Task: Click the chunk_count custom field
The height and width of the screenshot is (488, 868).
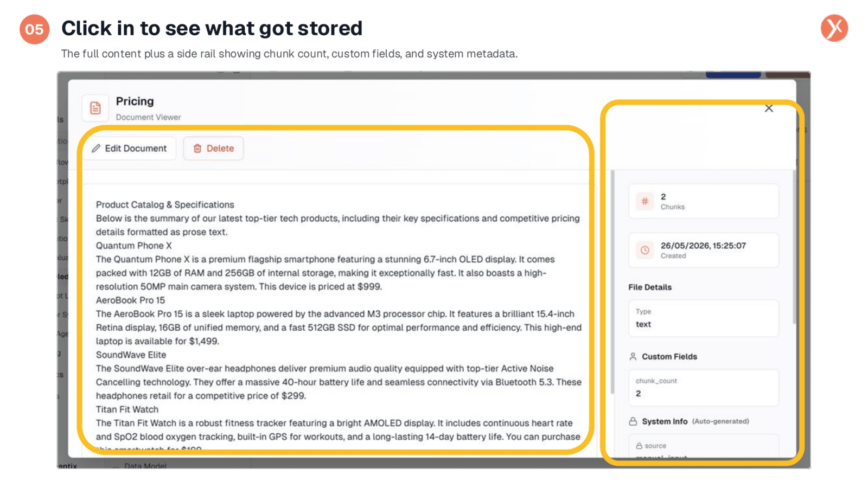Action: 704,388
